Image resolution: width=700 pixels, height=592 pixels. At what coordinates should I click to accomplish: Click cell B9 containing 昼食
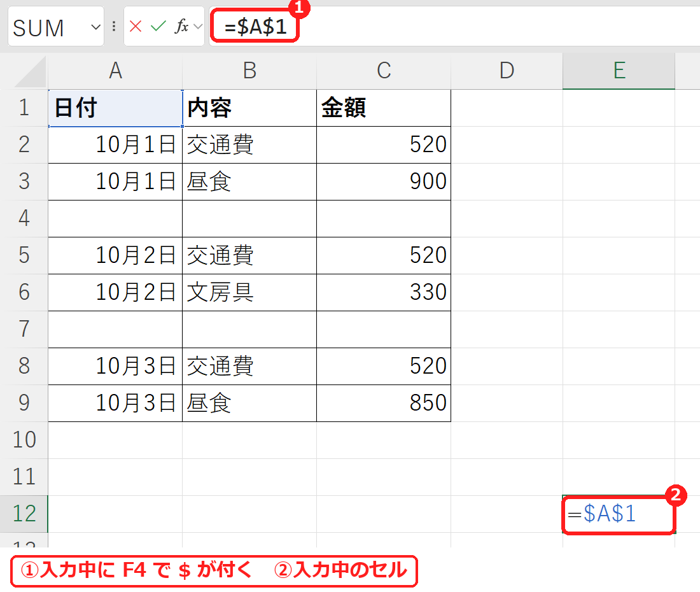coord(249,403)
